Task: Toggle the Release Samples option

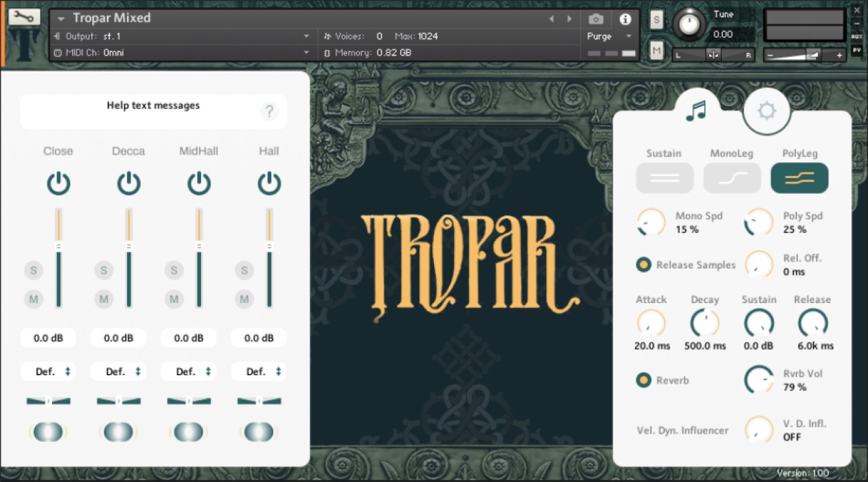Action: (x=643, y=264)
